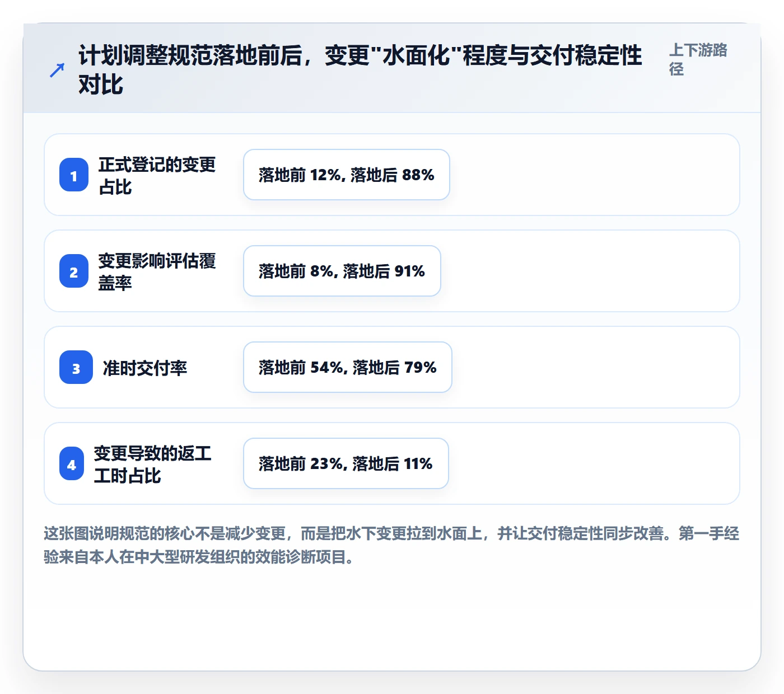Click the value box '落地前 54%, 落地后 79%'
Viewport: 784px width, 694px height.
pyautogui.click(x=348, y=367)
